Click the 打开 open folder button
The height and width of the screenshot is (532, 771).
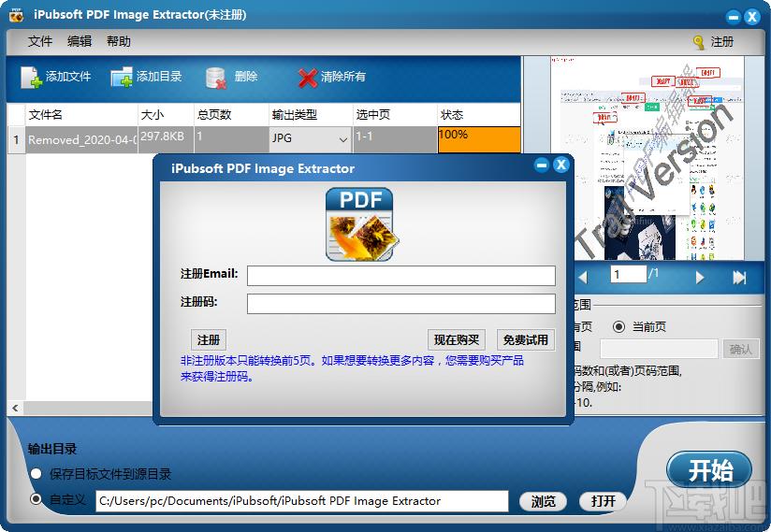[604, 501]
